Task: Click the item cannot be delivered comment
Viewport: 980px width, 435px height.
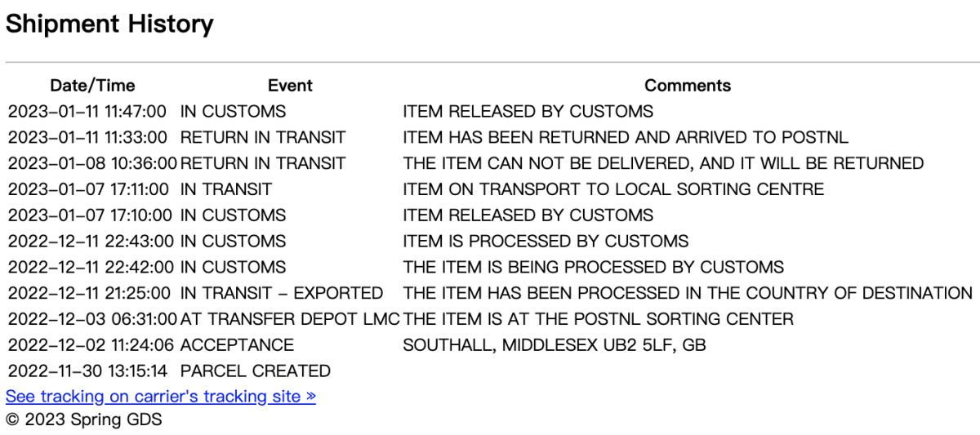Action: pos(663,163)
